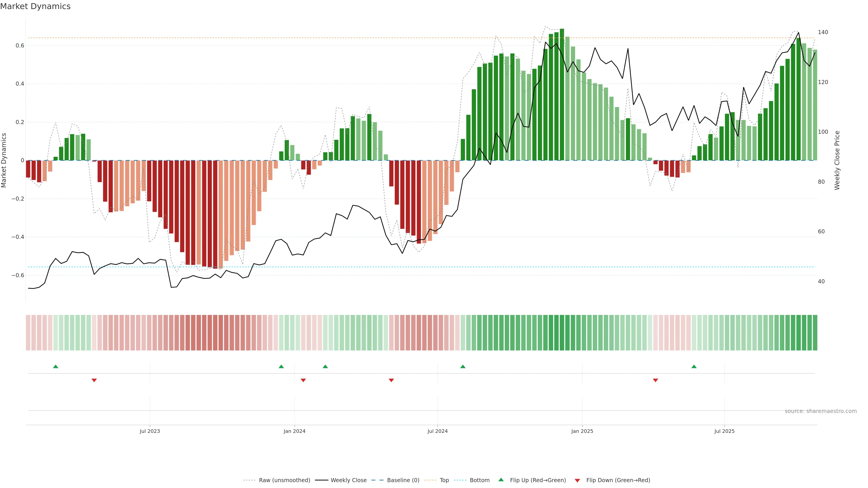This screenshot has height=488, width=868.
Task: Hide the Top threshold legend entry
Action: (x=444, y=480)
